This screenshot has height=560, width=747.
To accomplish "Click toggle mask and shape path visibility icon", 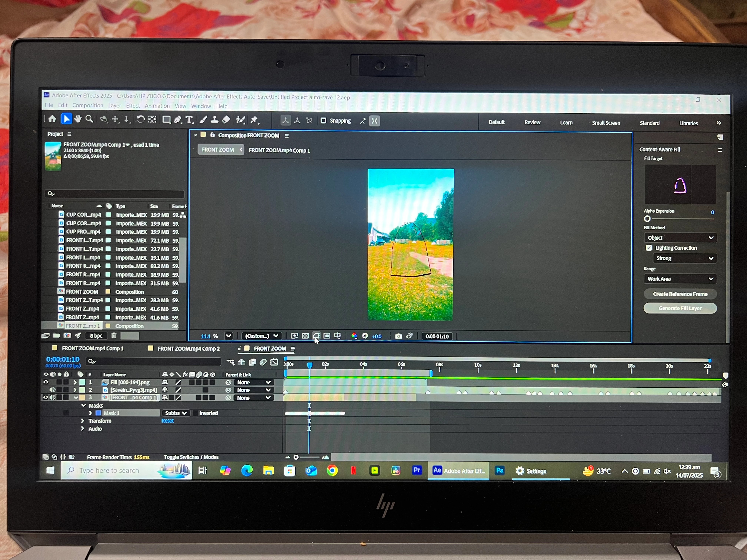I will click(316, 336).
